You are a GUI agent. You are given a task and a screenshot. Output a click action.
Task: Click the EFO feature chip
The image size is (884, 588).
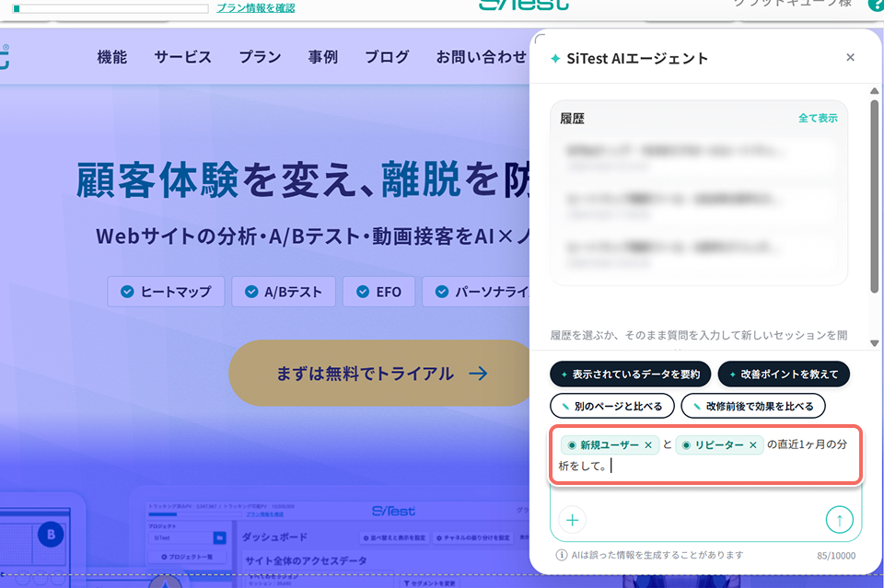(x=378, y=291)
